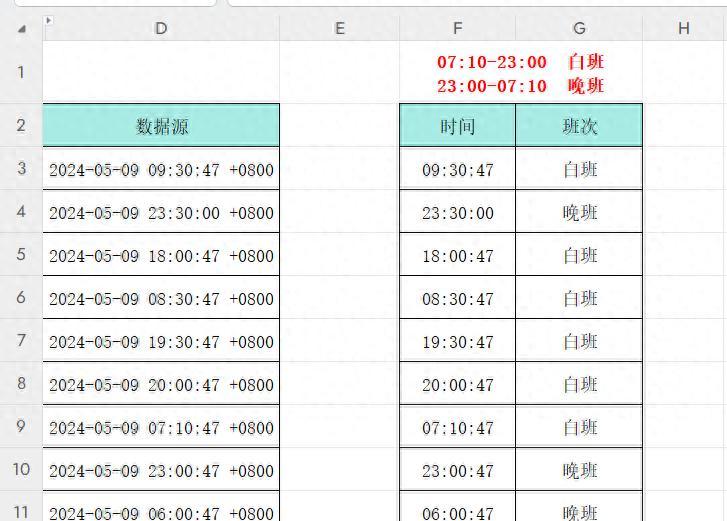Click empty cell D1 above 数据源
This screenshot has width=727, height=521.
coord(161,72)
